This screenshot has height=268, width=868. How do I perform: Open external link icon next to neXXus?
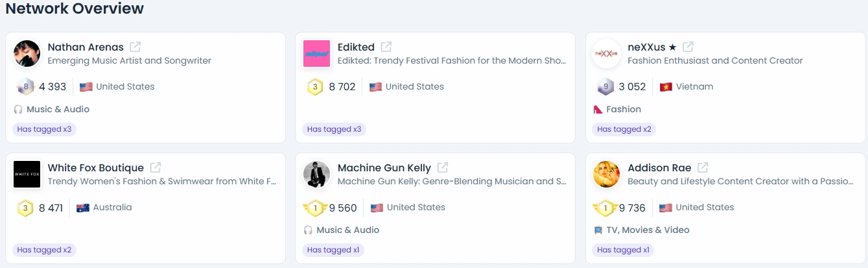pyautogui.click(x=688, y=47)
